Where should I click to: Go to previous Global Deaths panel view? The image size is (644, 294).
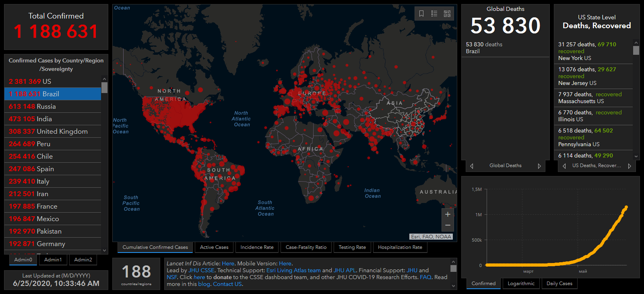(472, 166)
